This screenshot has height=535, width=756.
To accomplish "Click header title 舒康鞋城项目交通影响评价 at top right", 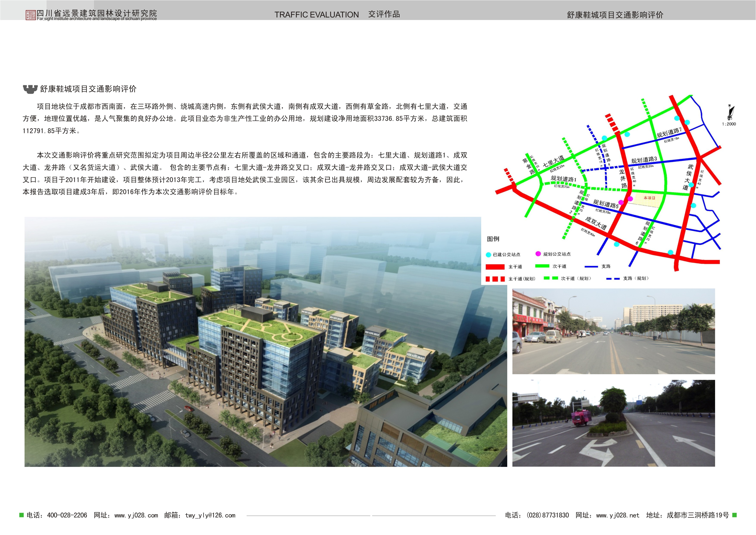I will point(615,15).
